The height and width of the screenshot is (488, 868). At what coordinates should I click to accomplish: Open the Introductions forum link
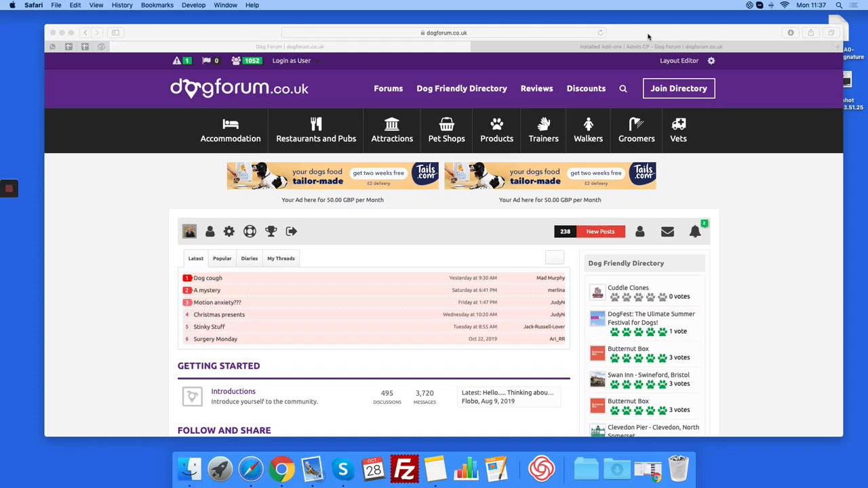click(x=233, y=391)
